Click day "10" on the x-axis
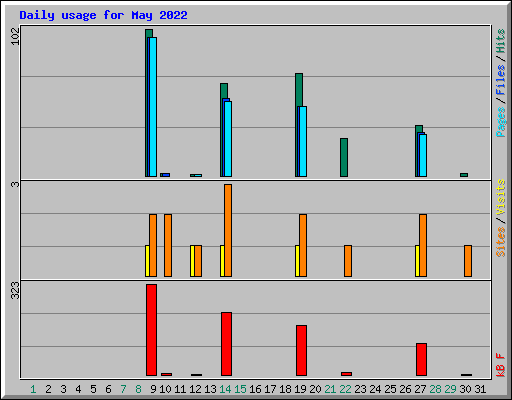Viewport: 512px width, 400px height. (165, 389)
